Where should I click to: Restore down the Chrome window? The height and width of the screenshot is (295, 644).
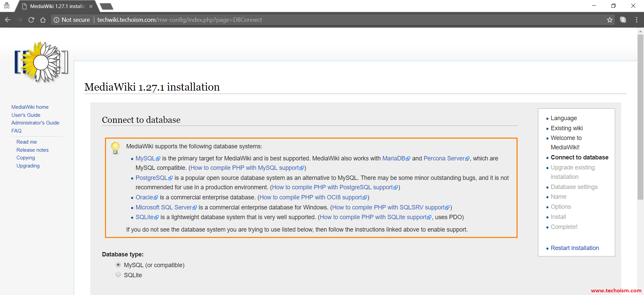pos(613,6)
